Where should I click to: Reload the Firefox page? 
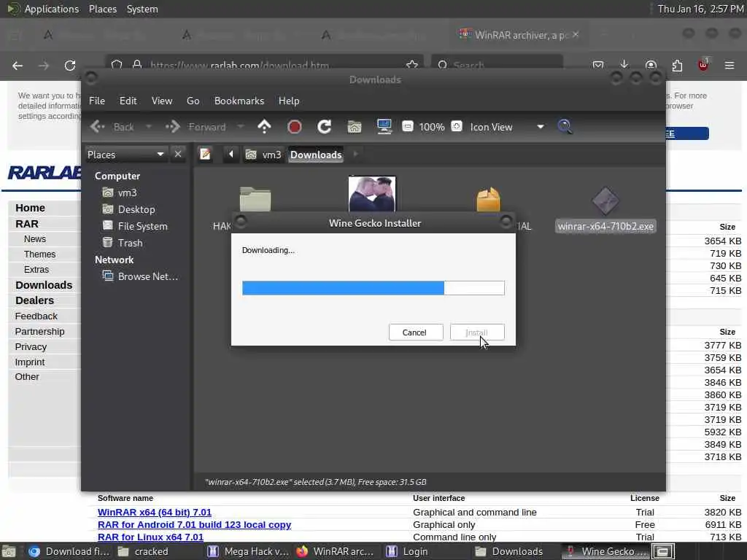70,66
